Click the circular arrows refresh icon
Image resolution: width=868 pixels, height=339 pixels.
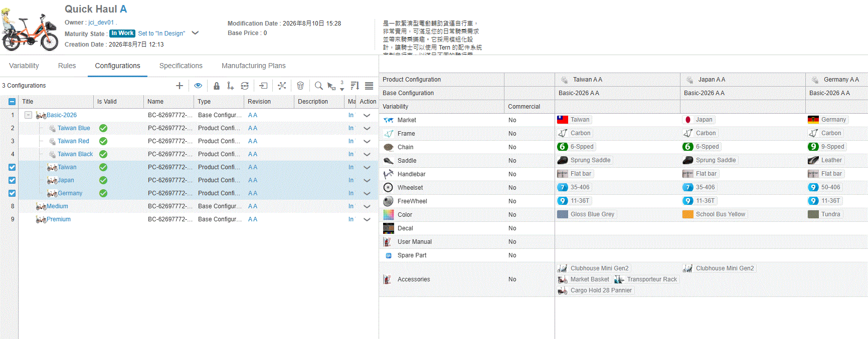pos(245,86)
